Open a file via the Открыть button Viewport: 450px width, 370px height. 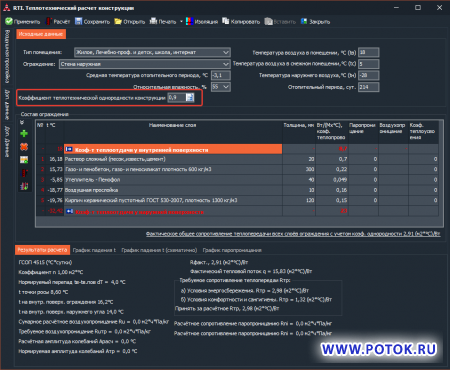click(130, 22)
